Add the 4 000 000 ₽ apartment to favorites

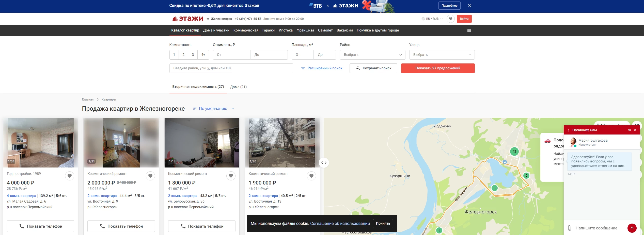(x=70, y=176)
